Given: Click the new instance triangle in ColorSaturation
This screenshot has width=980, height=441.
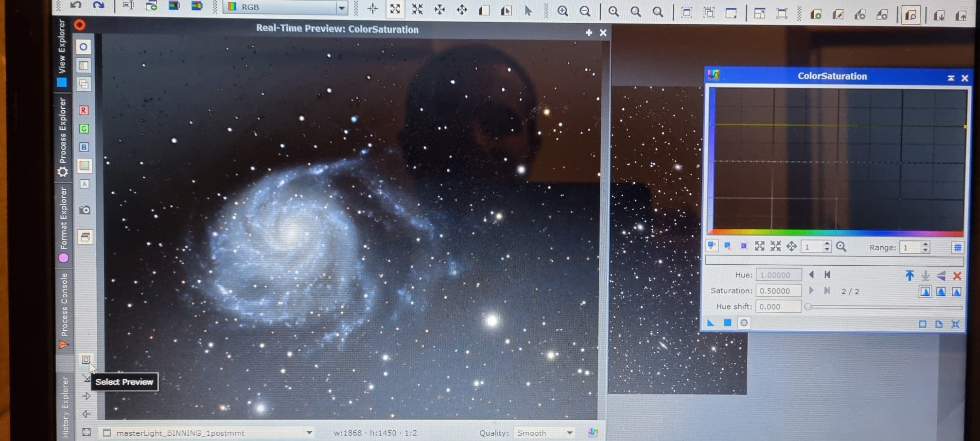Looking at the screenshot, I should tap(711, 322).
